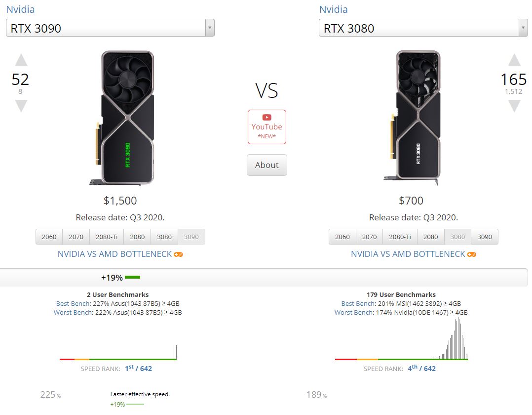Select 2080-Ti tab under RTX 3090
Viewport: 532px width, 415px height.
point(106,237)
